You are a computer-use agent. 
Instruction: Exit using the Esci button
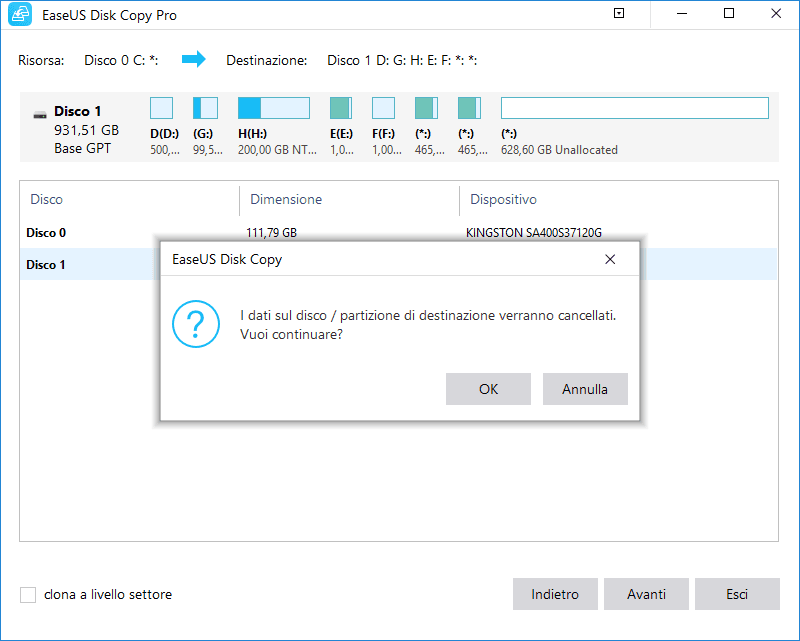click(737, 594)
